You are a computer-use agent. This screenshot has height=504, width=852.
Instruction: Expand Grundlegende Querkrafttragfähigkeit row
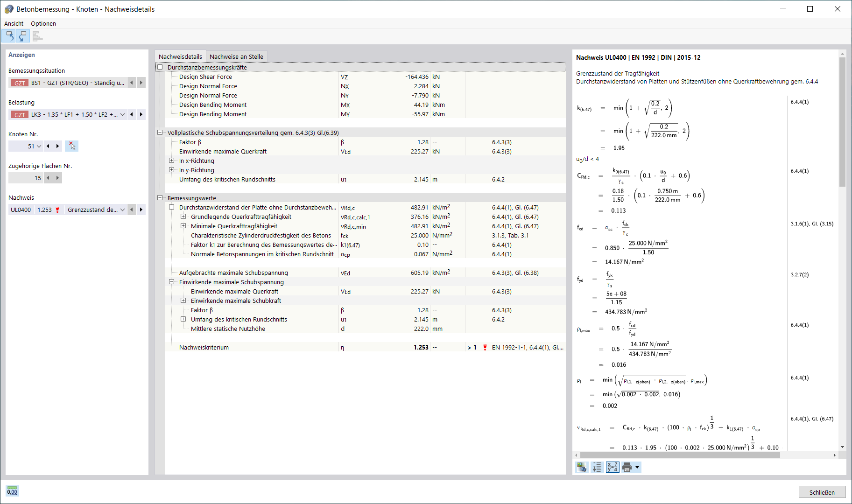(x=183, y=217)
